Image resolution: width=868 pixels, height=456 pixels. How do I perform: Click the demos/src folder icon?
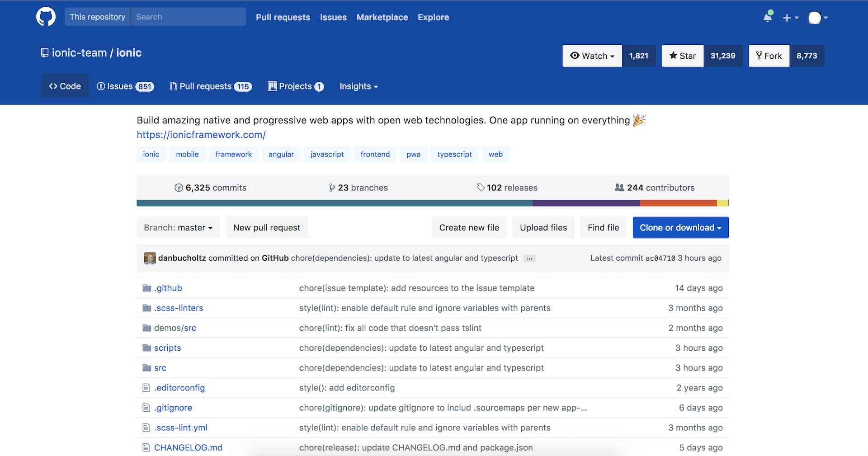[146, 328]
